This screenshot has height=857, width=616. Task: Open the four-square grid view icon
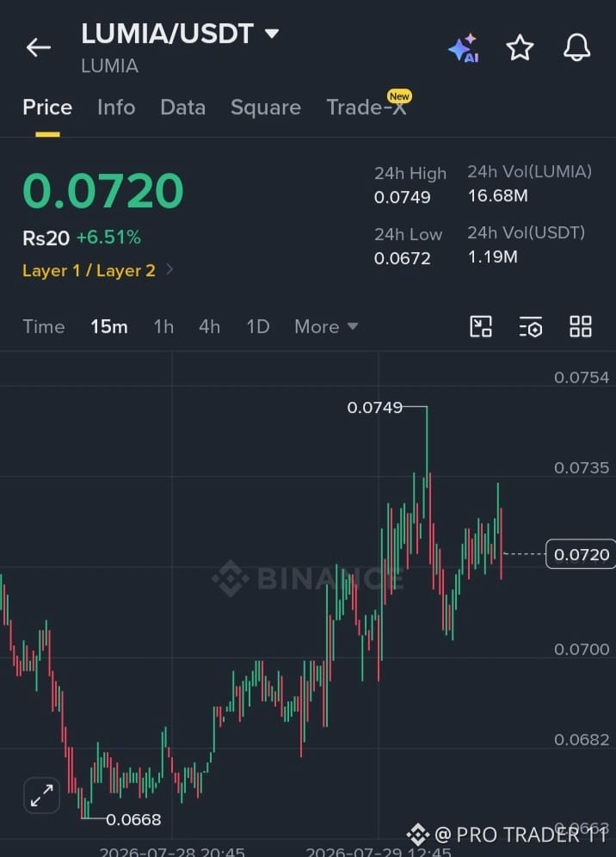point(581,327)
